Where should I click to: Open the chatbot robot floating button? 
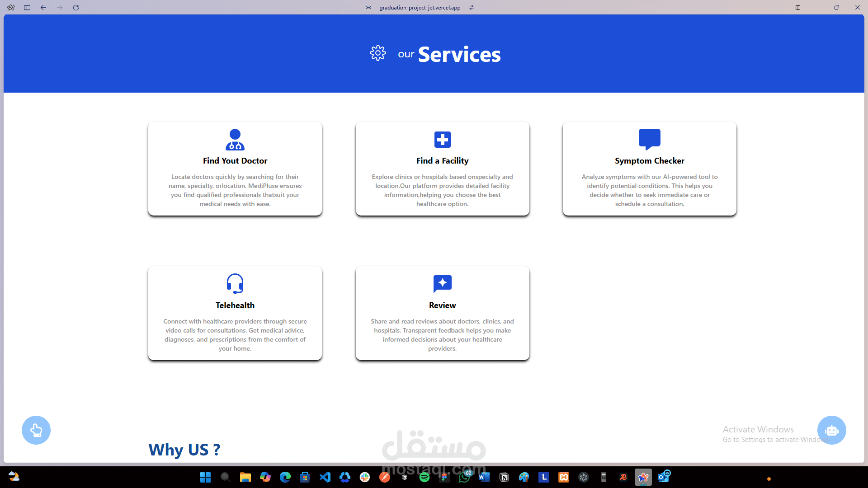coord(832,430)
